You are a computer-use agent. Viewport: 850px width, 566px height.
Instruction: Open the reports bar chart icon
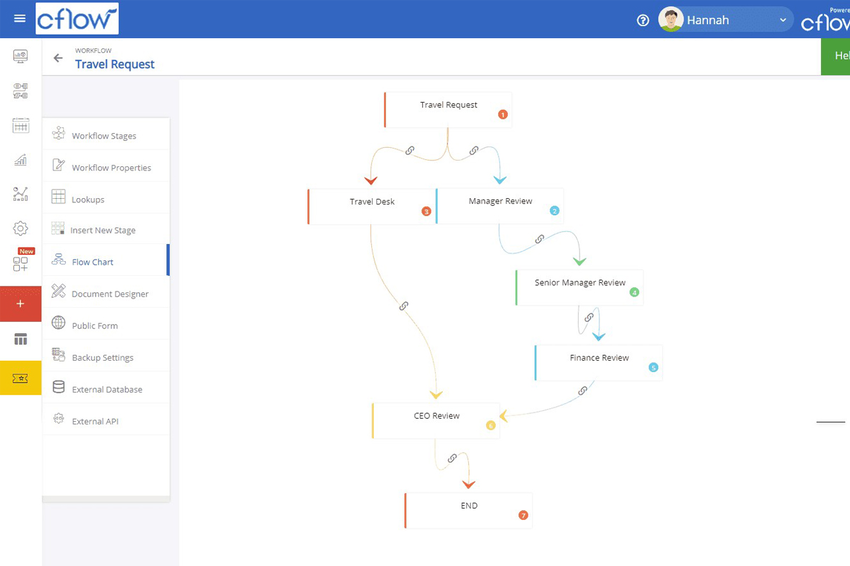coord(20,160)
